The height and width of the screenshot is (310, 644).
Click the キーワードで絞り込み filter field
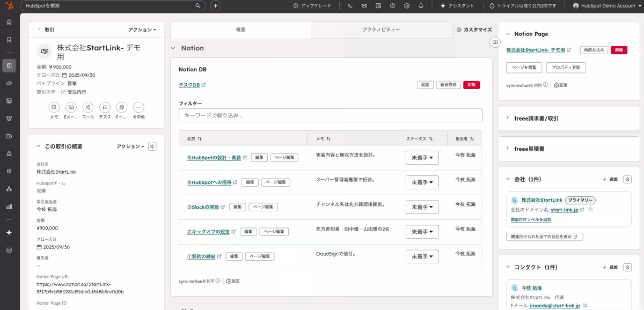331,115
